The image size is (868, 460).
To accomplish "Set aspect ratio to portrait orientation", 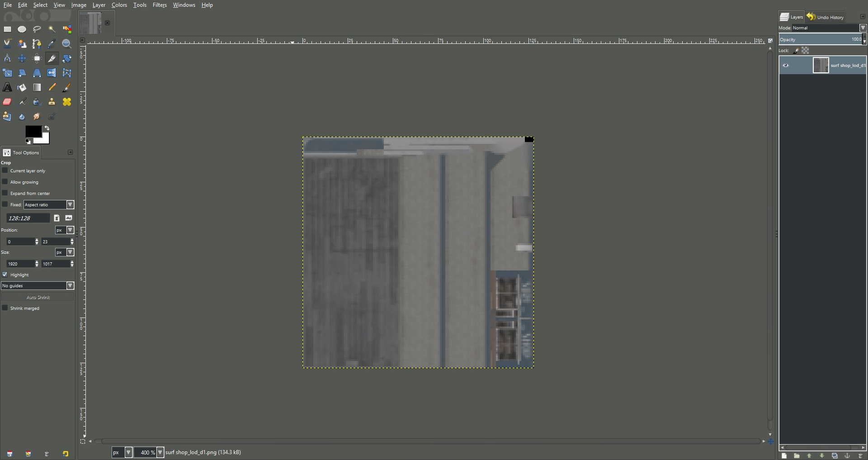I will tap(57, 218).
